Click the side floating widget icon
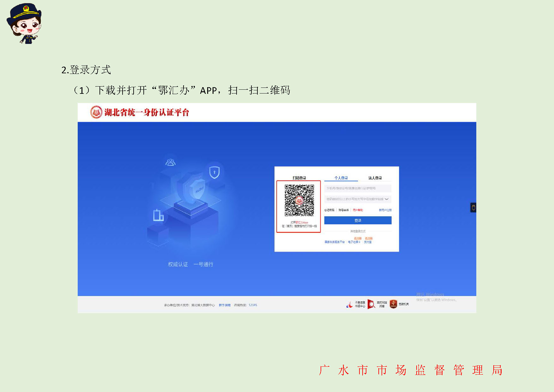 click(x=473, y=208)
